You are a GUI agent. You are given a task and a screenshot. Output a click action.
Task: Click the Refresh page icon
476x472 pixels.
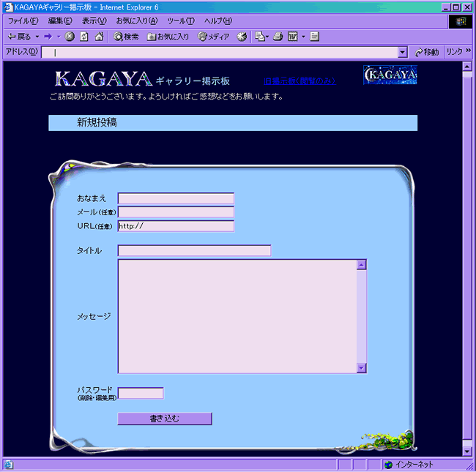(84, 37)
